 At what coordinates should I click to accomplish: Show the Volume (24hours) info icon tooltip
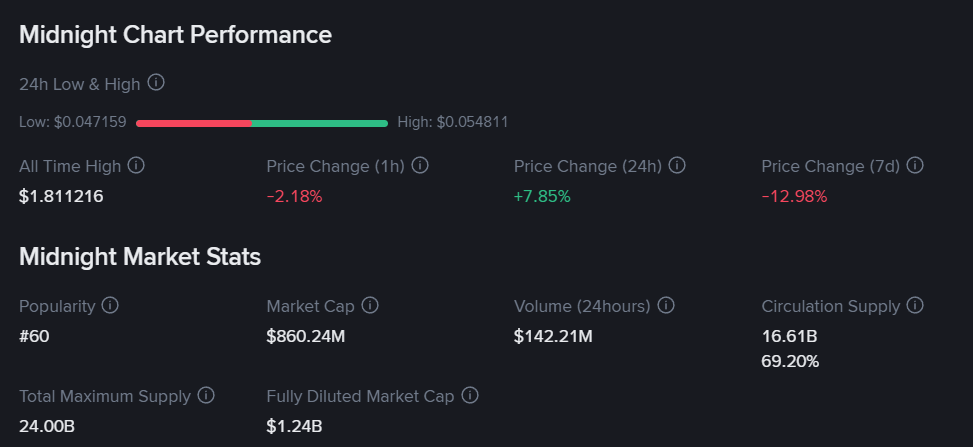click(x=666, y=305)
